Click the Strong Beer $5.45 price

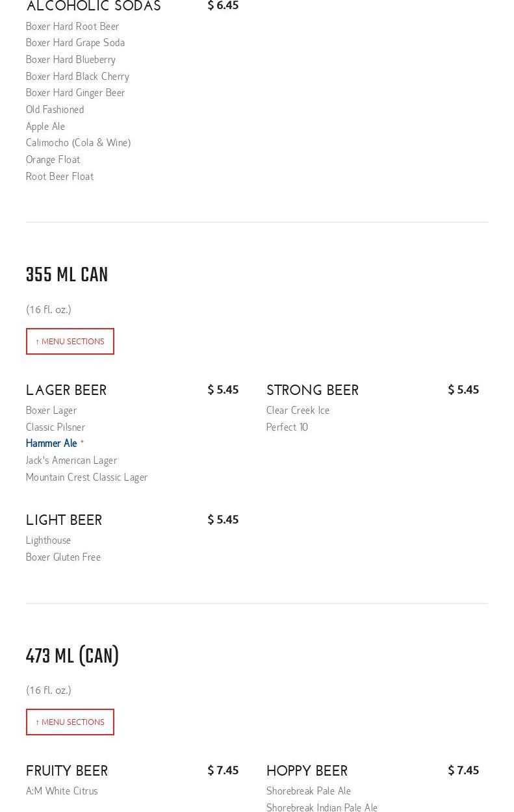click(x=463, y=389)
